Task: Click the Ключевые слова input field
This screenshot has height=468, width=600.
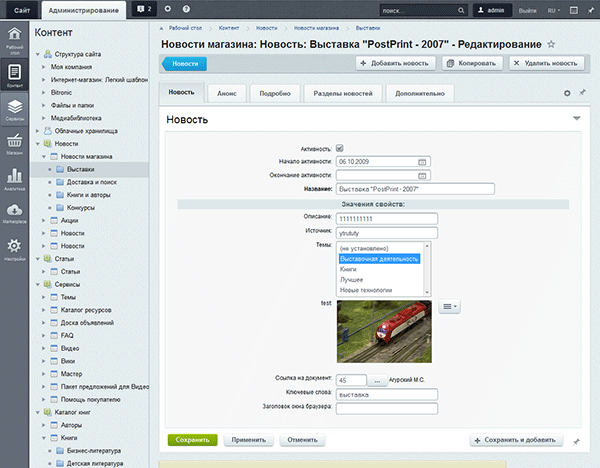Action: click(x=387, y=394)
